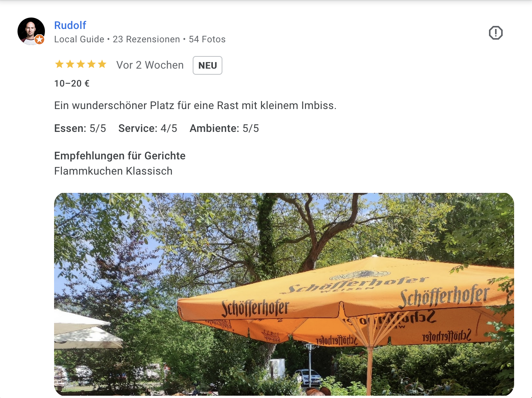The image size is (532, 398).
Task: Open Rudolf's round profile avatar
Action: (31, 31)
